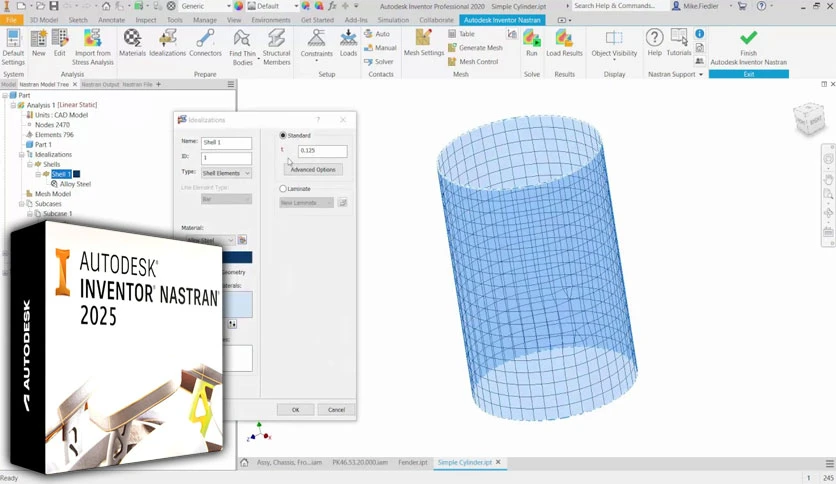Open the Nastran Output panel tab
Screen dimensions: 836x484
[100, 84]
